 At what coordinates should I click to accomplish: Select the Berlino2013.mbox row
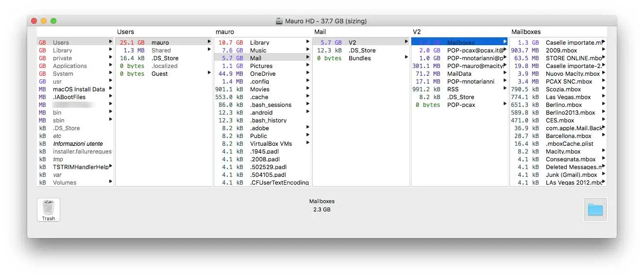click(558, 113)
